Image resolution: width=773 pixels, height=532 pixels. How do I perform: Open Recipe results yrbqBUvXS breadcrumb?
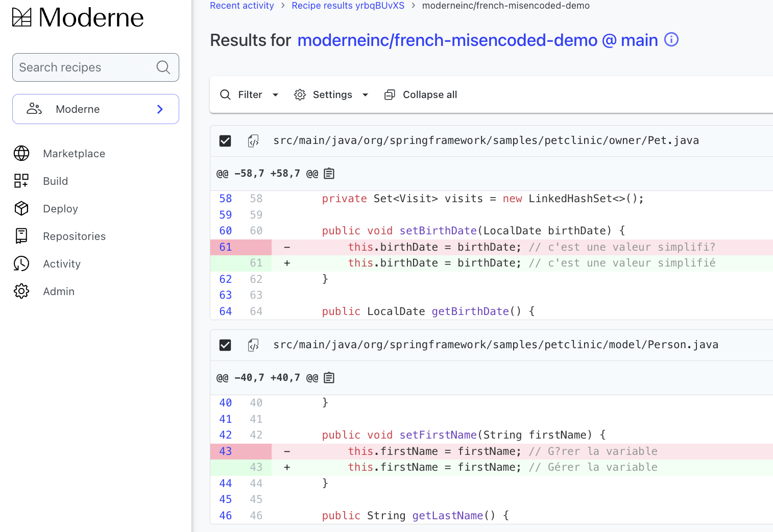pos(348,6)
